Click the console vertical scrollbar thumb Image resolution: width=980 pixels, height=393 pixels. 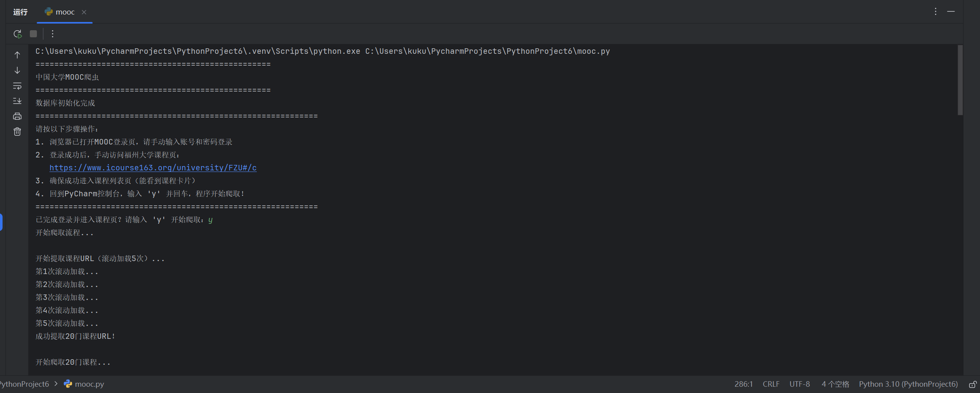tap(960, 80)
